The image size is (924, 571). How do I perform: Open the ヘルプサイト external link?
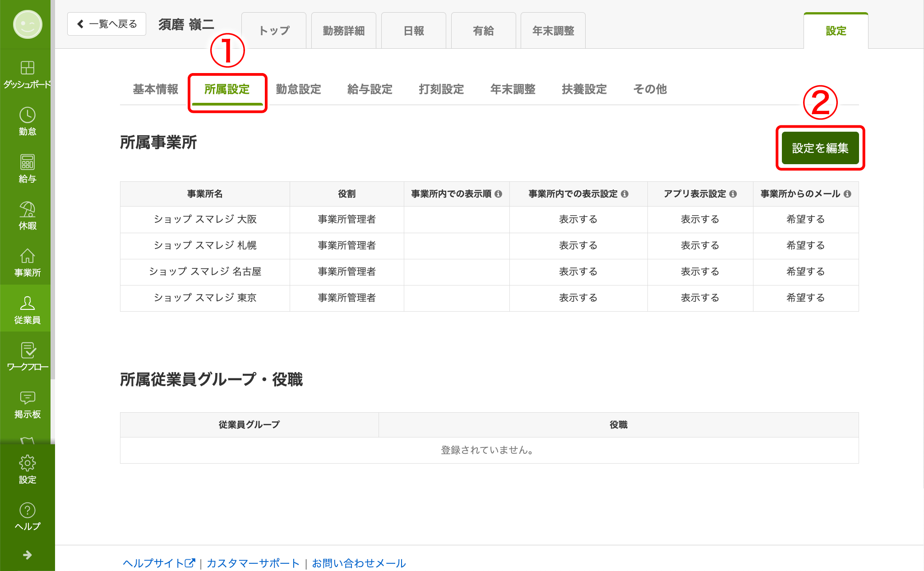coord(159,563)
